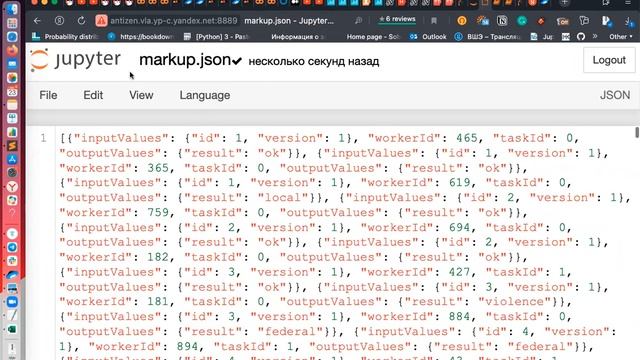Open App Store from the dock

click(x=12, y=159)
